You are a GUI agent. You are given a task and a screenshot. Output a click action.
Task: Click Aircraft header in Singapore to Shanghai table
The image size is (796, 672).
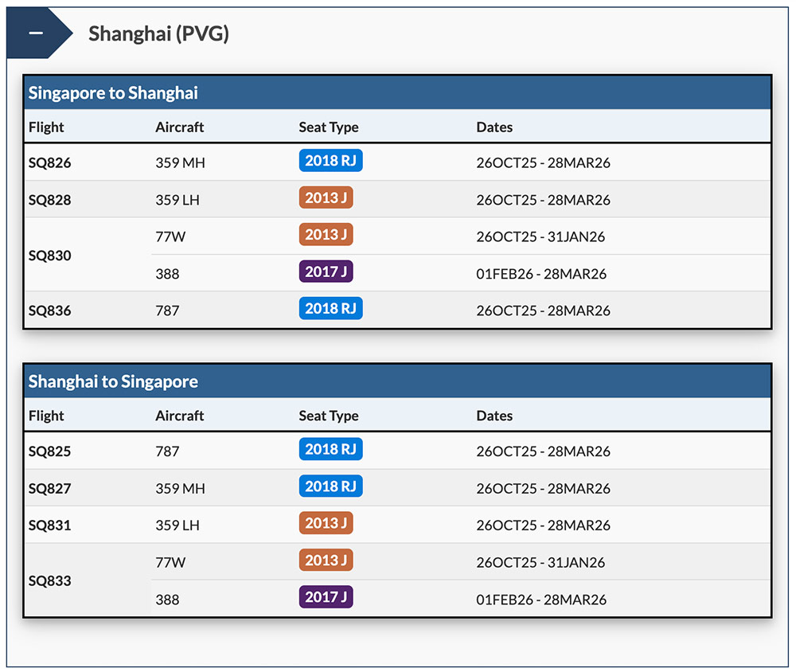(x=180, y=127)
